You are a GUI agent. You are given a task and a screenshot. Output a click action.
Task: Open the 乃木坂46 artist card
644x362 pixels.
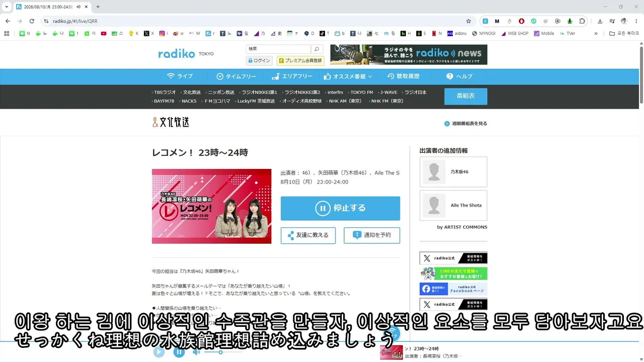coord(453,172)
